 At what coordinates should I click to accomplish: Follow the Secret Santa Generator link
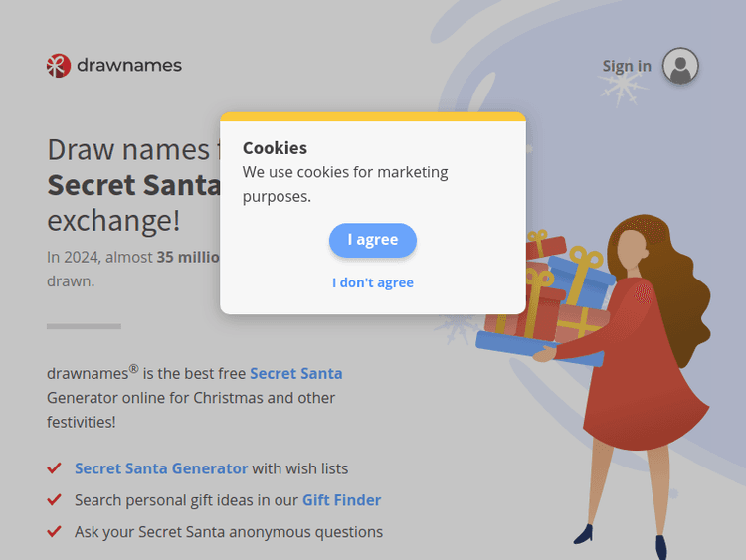pos(161,468)
